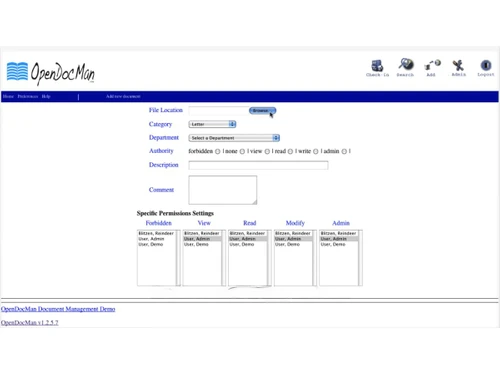Viewport: 500px width, 375px height.
Task: Select the read authority radio button
Action: tap(290, 151)
